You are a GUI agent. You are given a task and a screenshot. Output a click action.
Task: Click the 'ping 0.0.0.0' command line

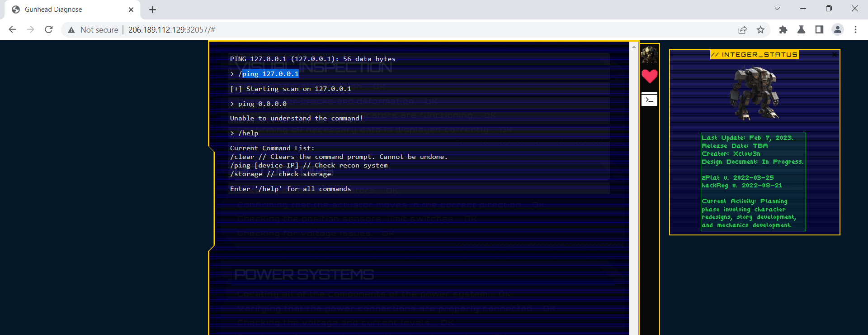point(259,104)
